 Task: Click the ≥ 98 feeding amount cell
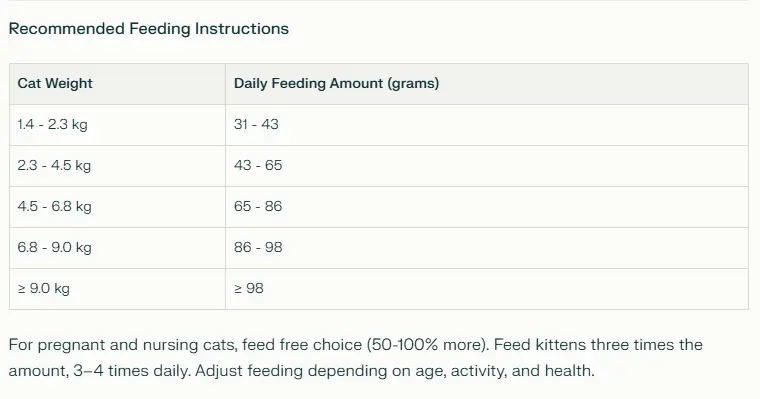tap(487, 289)
